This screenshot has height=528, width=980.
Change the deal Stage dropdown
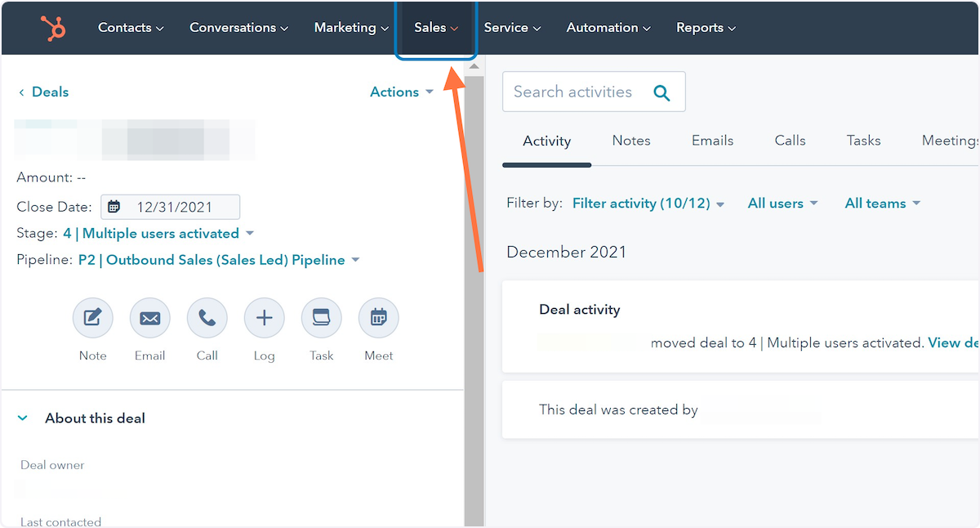click(x=158, y=234)
